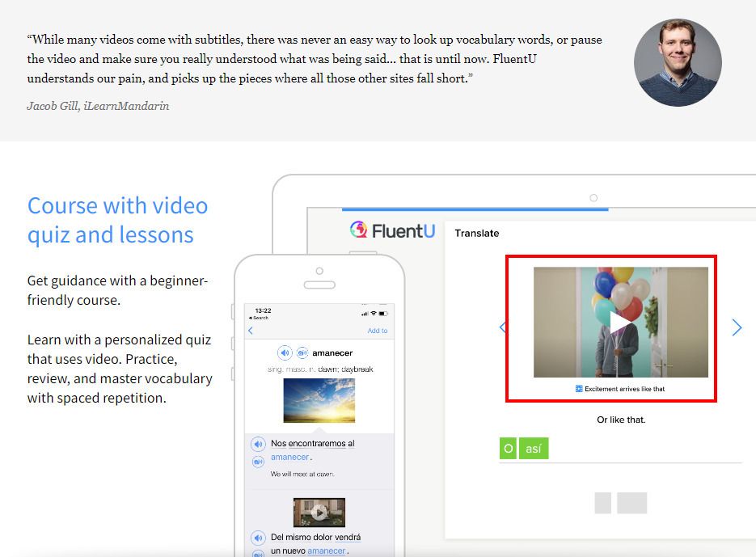Click the 'Course with video quiz and lessons' heading
Screen dimensions: 756x557
coord(117,220)
